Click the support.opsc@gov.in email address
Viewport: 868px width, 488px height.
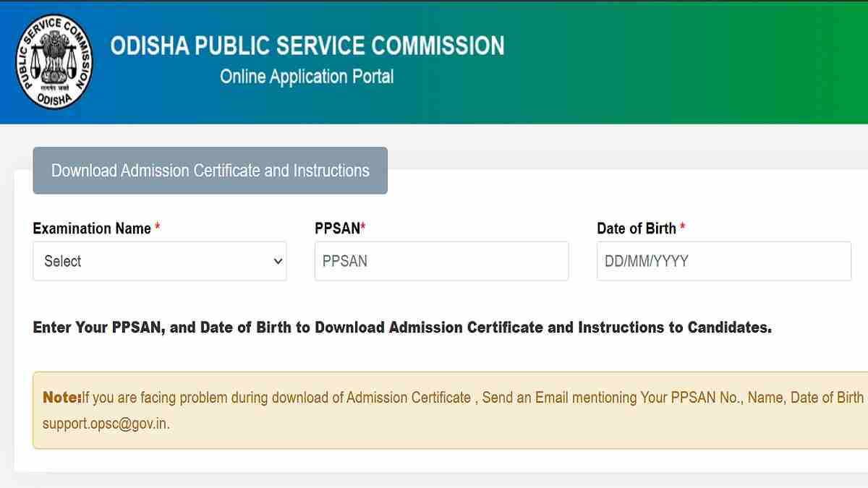tap(106, 424)
